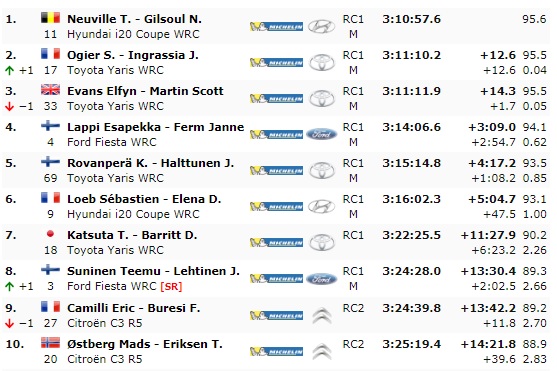This screenshot has width=557, height=371.
Task: Click the Japanese flag beside Katsuta
Action: tap(50, 234)
